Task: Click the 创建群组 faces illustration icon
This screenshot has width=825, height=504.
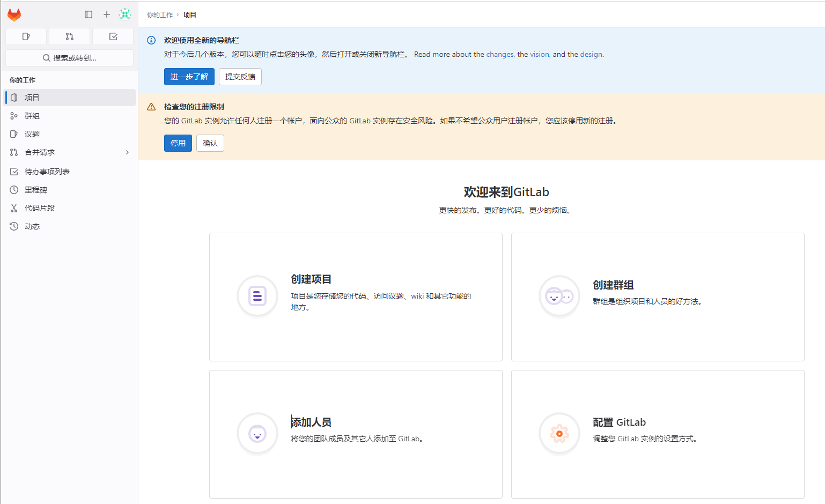Action: tap(559, 296)
